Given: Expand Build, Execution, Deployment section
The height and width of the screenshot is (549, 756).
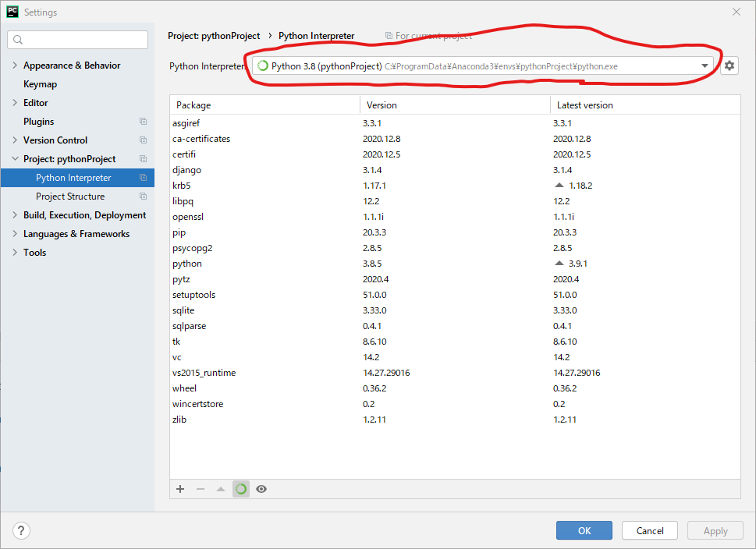Looking at the screenshot, I should coord(15,215).
